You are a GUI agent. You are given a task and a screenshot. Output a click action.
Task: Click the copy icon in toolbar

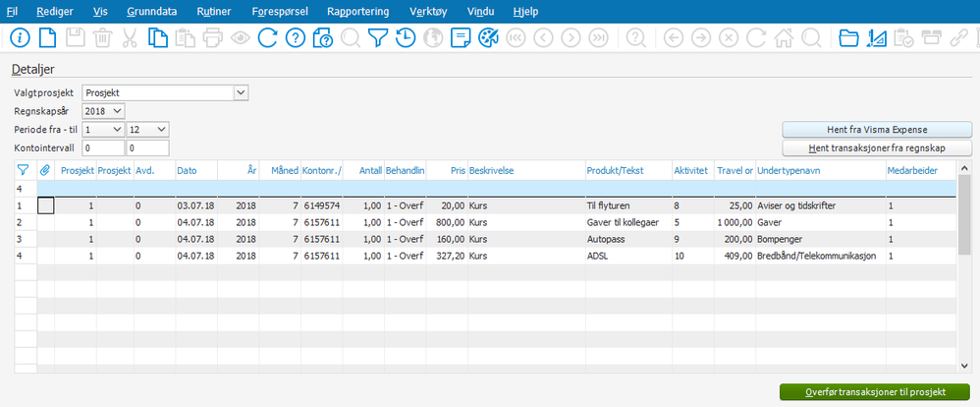157,38
